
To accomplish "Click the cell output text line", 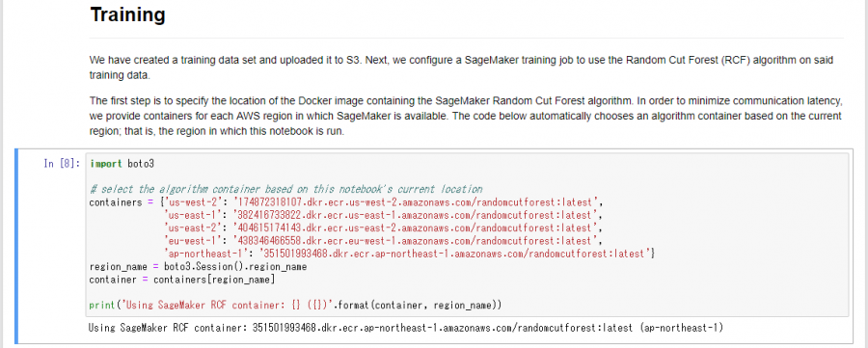I will pos(406,328).
